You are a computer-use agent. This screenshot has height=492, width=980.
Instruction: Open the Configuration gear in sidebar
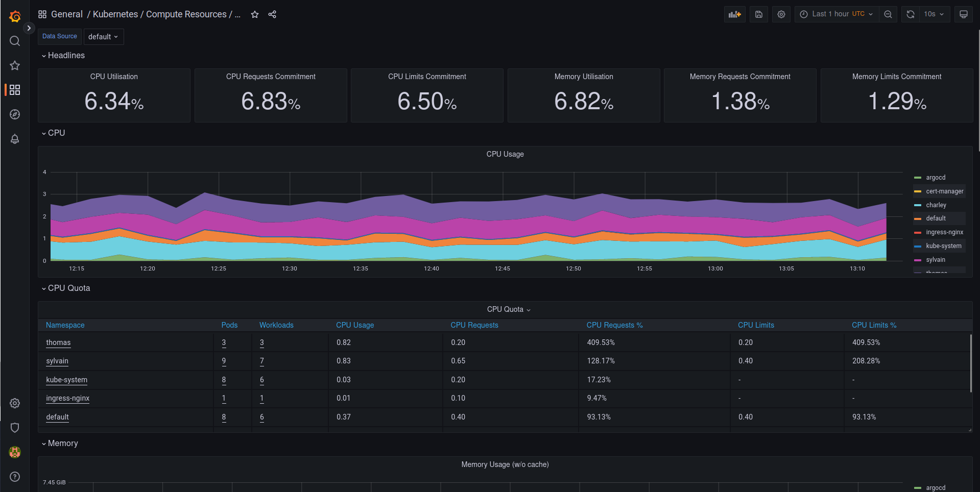[x=15, y=403]
